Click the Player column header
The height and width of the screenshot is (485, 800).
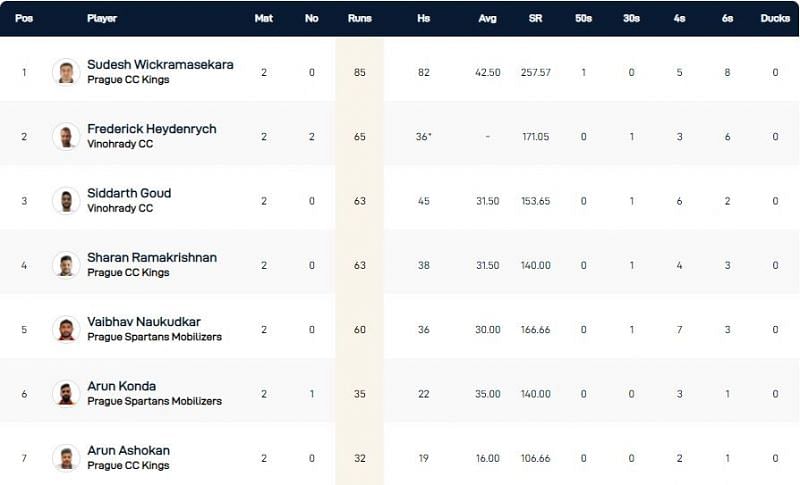102,18
